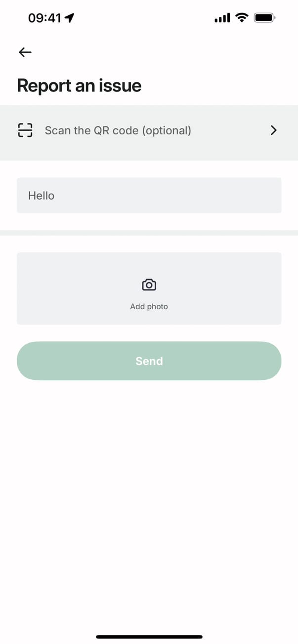Tap the location arrow beside the clock
This screenshot has width=298, height=644.
(69, 18)
